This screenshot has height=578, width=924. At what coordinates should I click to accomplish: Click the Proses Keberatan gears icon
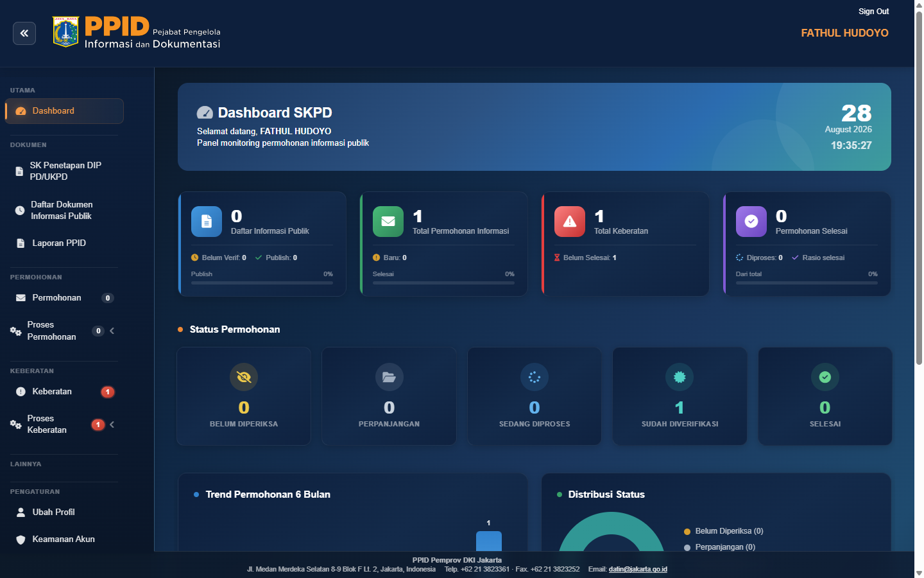[15, 425]
